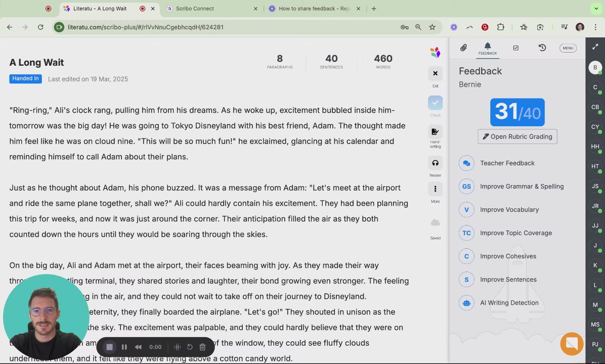Click the presenter webcam bubble

pyautogui.click(x=46, y=317)
